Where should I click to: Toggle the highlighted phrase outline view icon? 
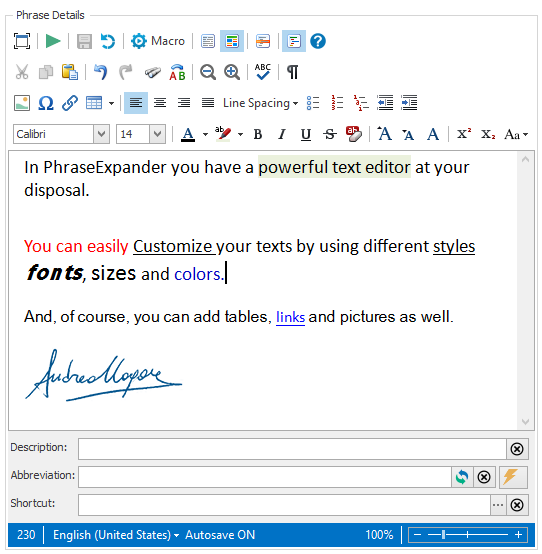tap(294, 41)
